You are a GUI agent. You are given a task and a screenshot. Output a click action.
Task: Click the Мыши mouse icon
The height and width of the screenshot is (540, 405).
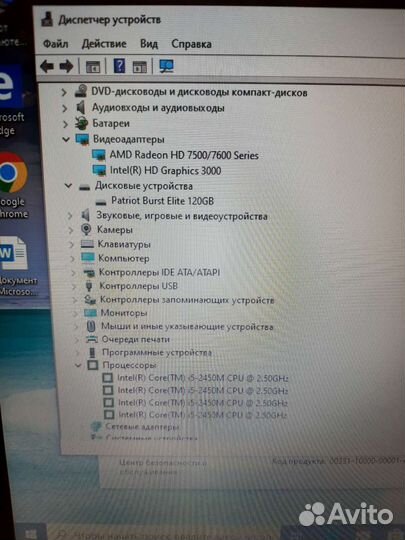tap(91, 326)
